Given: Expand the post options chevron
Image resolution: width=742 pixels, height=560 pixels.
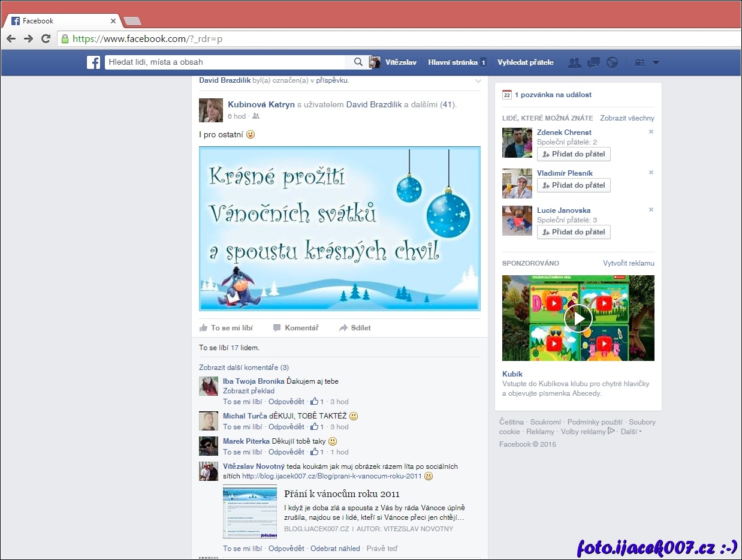Looking at the screenshot, I should point(478,80).
